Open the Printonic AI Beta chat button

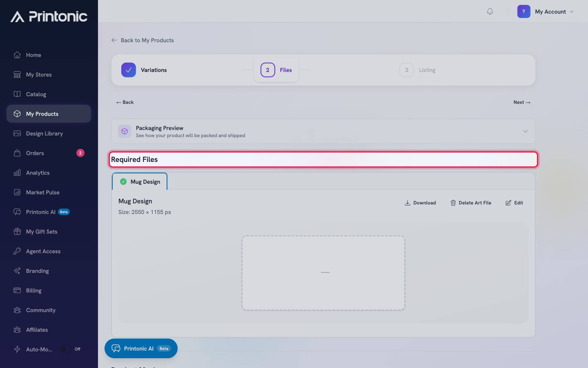point(141,348)
